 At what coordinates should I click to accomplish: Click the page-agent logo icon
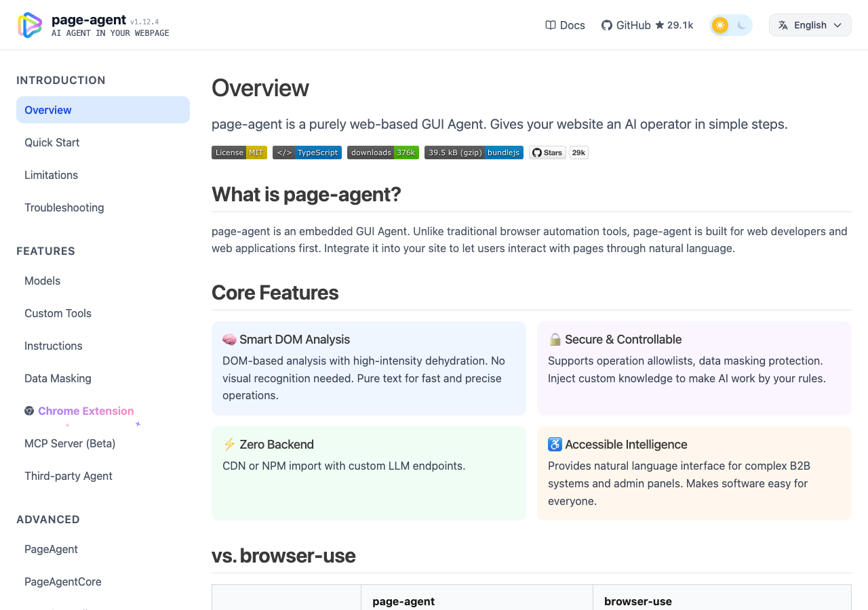(x=30, y=25)
